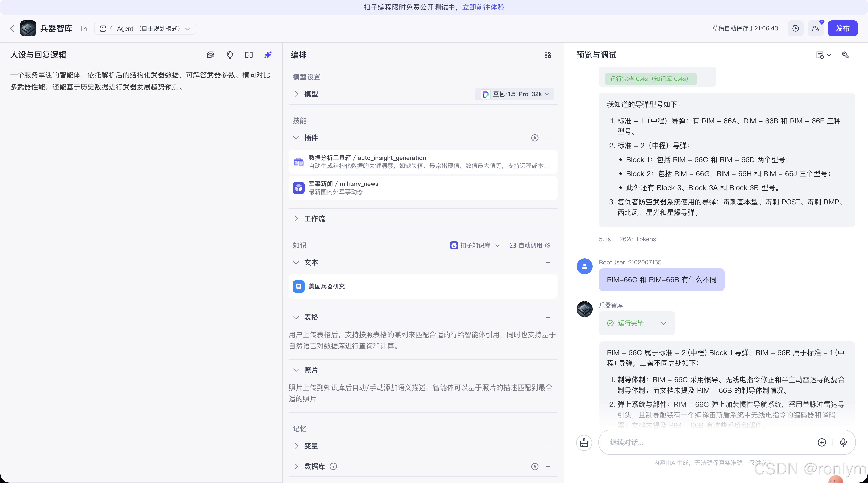Expand the 模型 row
868x483 pixels.
[x=296, y=94]
